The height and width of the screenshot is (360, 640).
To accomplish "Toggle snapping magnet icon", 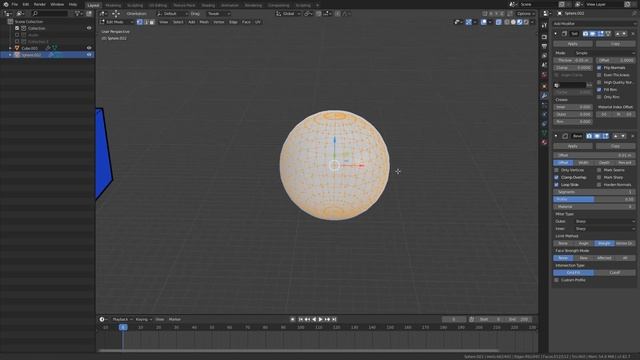I will click(x=319, y=13).
